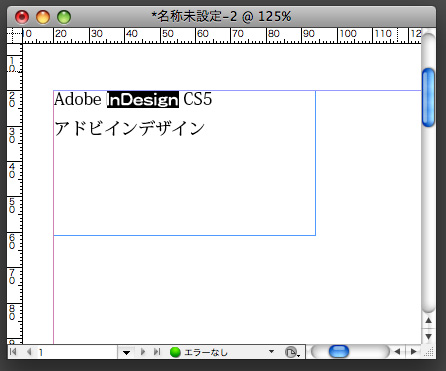Click window resize grip corner
Screen dimensions: 446x371
(x=430, y=352)
